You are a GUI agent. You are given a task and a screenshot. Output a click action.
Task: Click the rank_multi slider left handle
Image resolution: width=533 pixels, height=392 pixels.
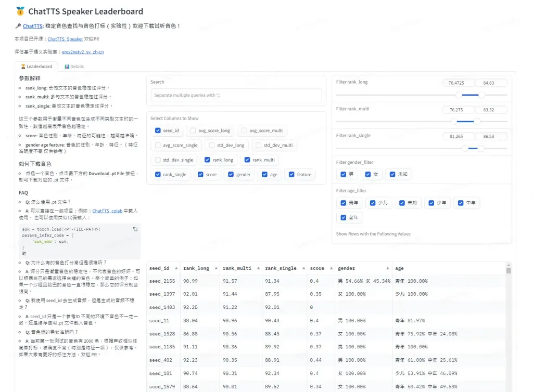coord(453,121)
